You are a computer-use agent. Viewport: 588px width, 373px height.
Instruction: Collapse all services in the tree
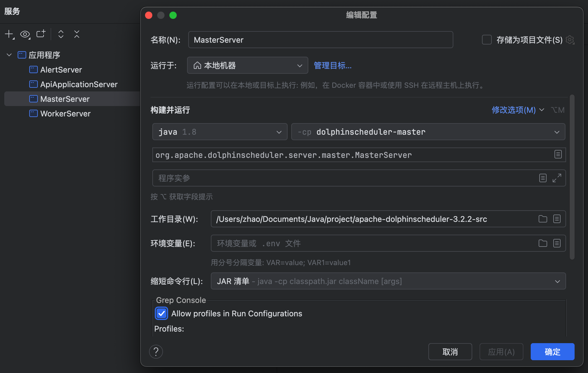(x=77, y=34)
